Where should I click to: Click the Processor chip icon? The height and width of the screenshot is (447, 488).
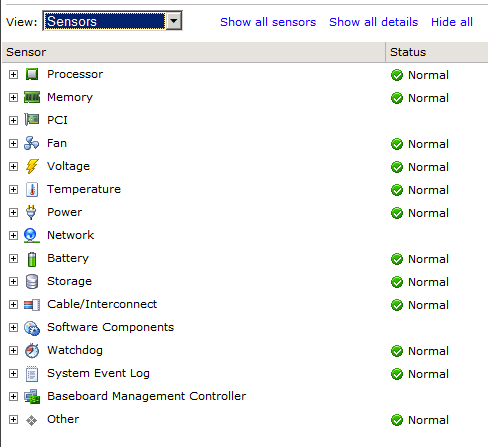click(x=32, y=74)
